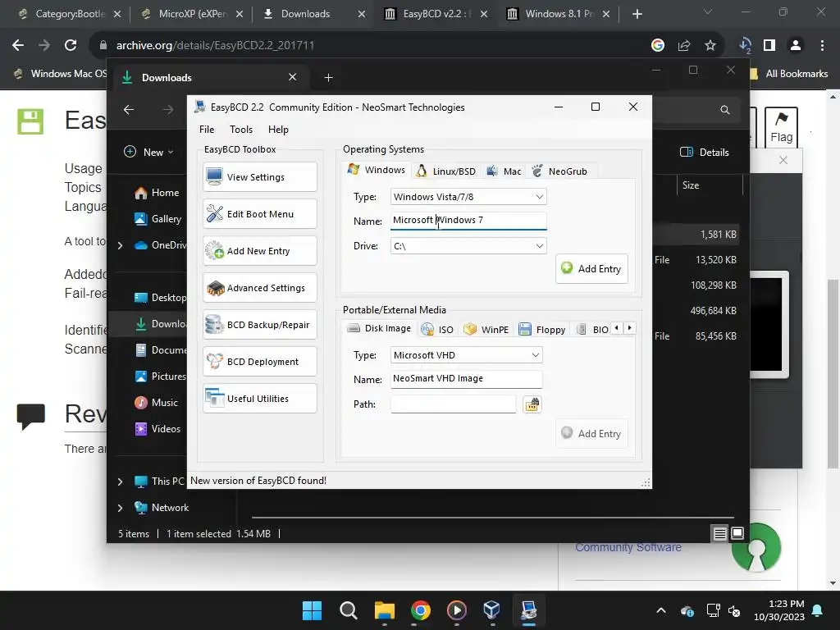840x630 pixels.
Task: Open View Settings in EasyBCD Toolbox
Action: pyautogui.click(x=260, y=177)
